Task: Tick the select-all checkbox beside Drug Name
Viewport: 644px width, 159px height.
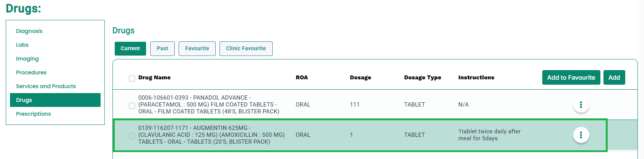Action: (x=132, y=79)
